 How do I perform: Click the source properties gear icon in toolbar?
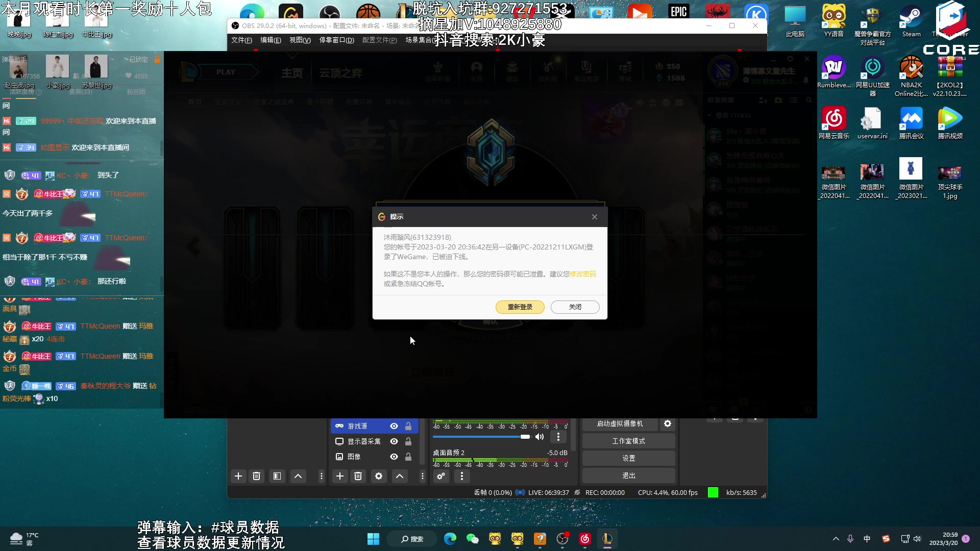point(378,475)
